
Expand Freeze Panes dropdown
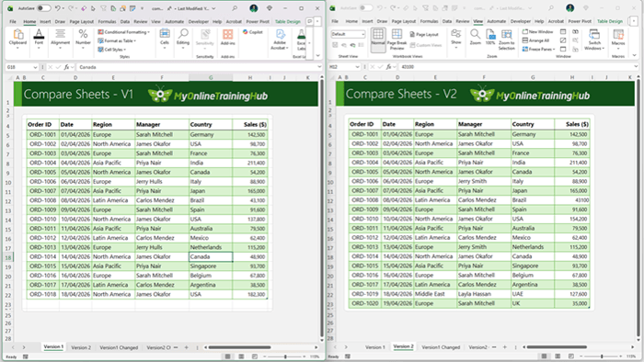[538, 49]
